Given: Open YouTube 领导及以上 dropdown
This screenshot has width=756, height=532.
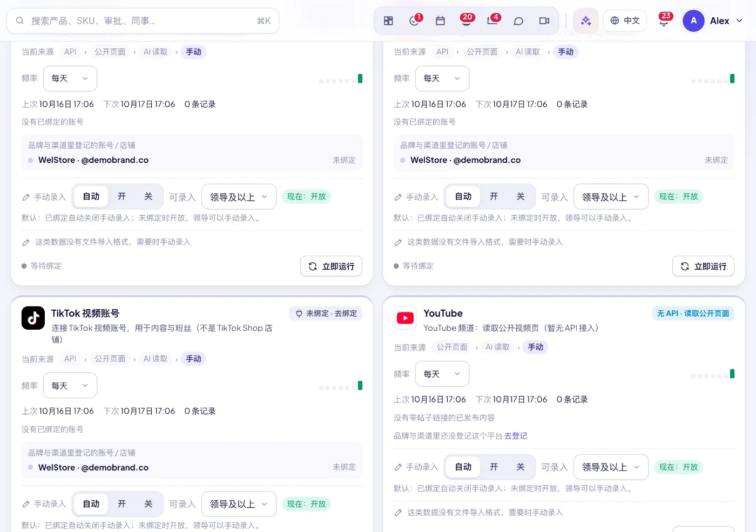Looking at the screenshot, I should tap(611, 467).
